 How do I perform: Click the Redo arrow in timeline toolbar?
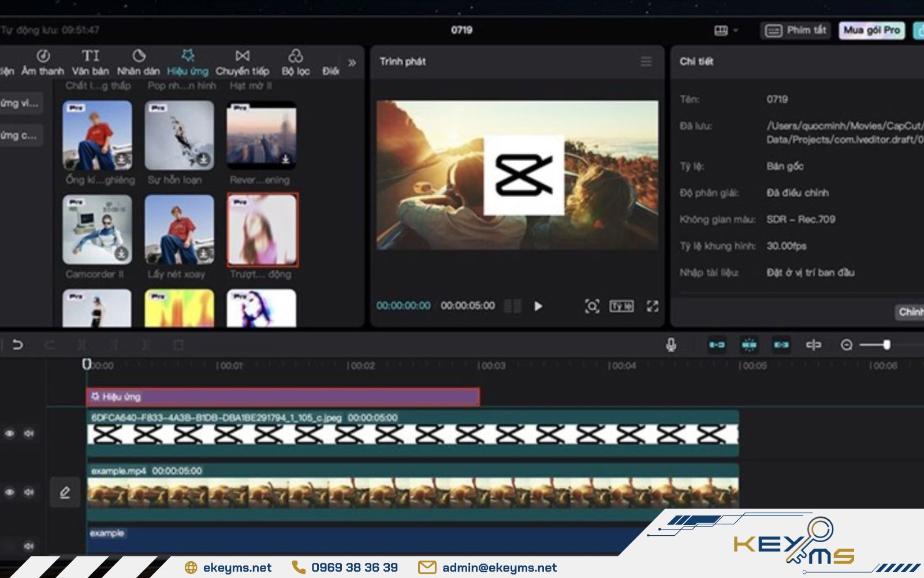(x=50, y=345)
